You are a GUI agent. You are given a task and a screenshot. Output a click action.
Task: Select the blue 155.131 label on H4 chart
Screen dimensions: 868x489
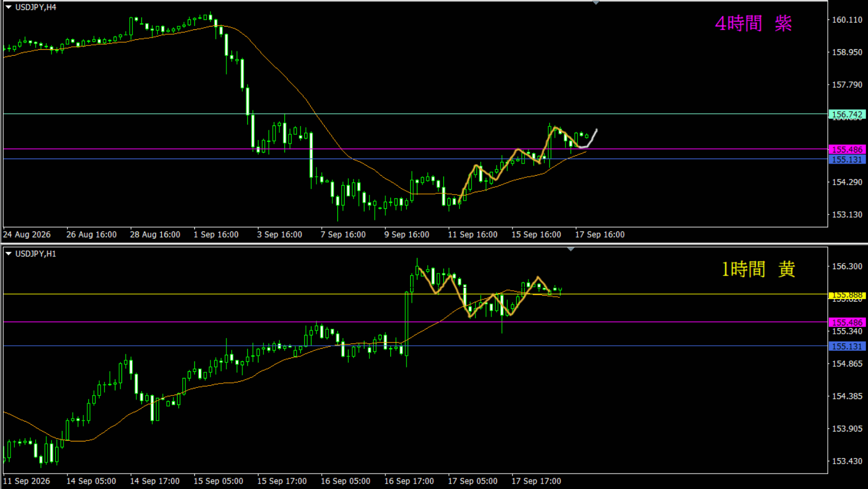coord(847,159)
